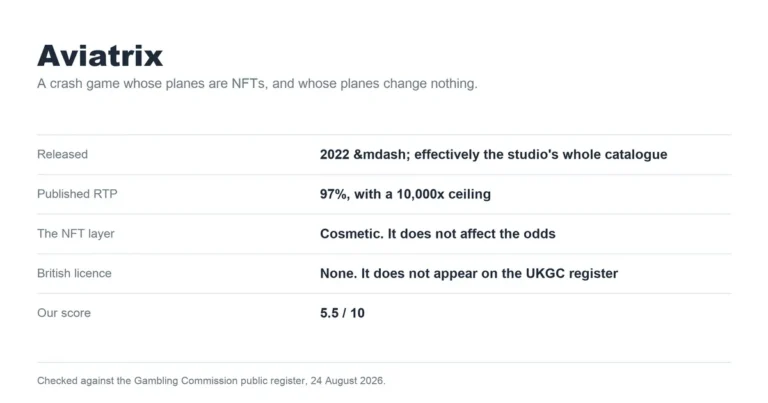Click the word Cosmetic
The width and height of the screenshot is (768, 403).
[x=352, y=234]
